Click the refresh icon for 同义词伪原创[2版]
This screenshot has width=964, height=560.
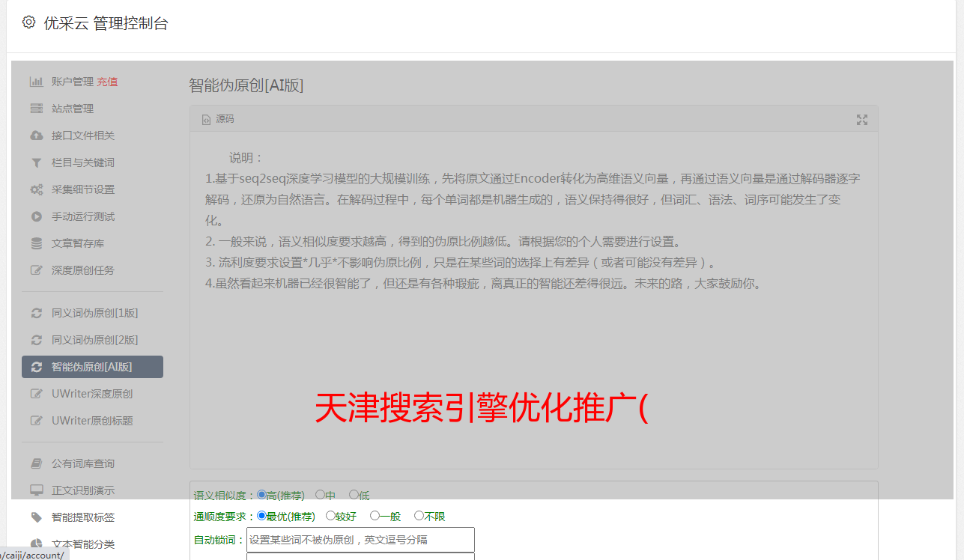click(x=36, y=340)
